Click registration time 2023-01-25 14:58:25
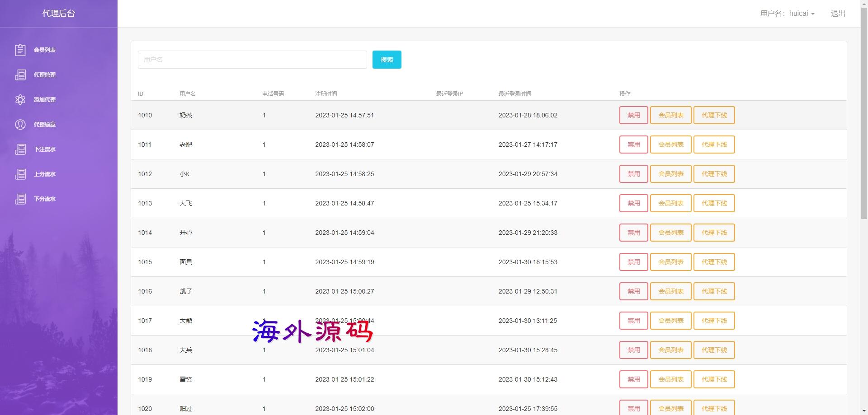Image resolution: width=868 pixels, height=415 pixels. point(344,174)
